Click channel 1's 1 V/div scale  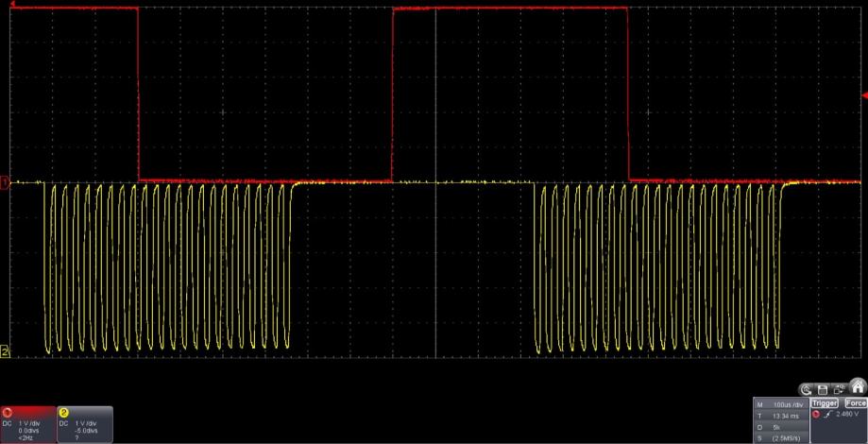click(x=29, y=423)
